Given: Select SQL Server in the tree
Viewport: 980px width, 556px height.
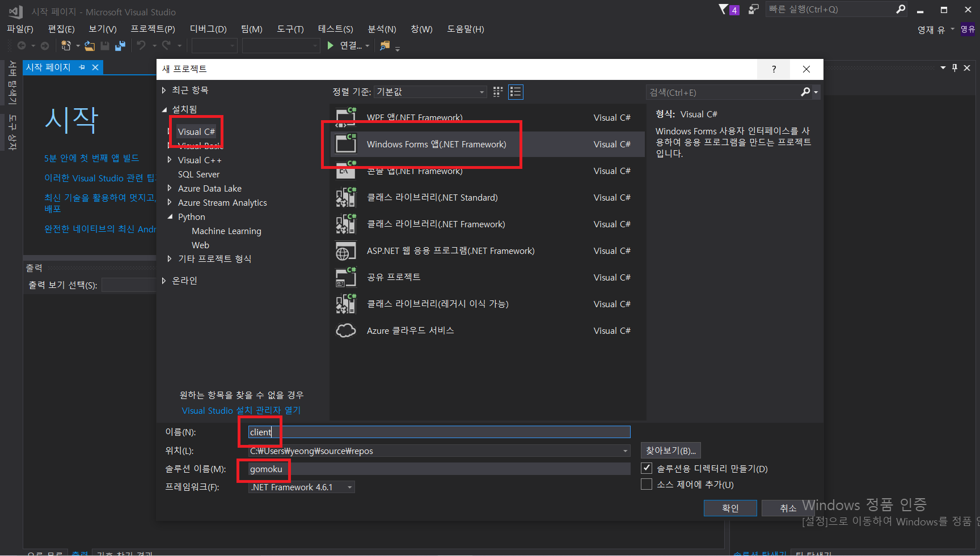Looking at the screenshot, I should click(x=198, y=174).
